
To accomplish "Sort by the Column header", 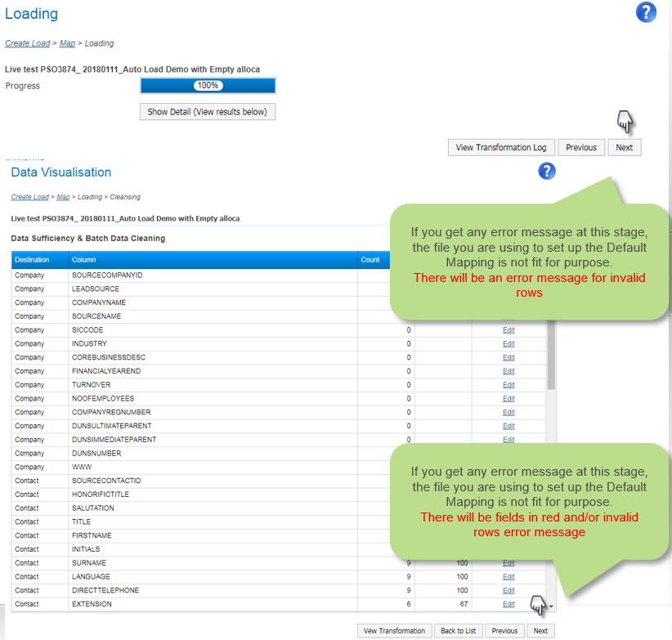I will (213, 260).
